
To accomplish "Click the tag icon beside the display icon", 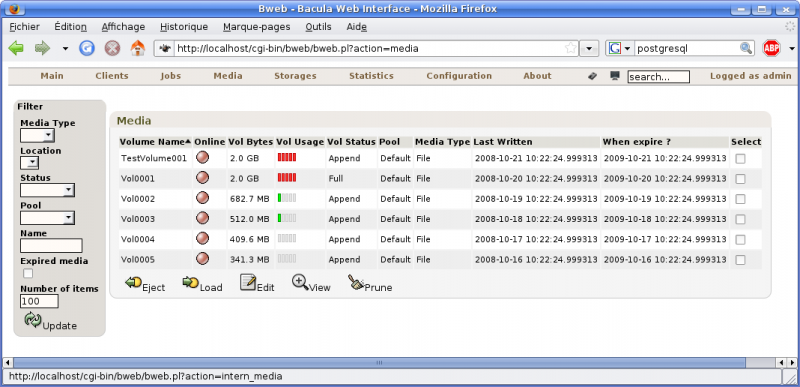I will [592, 76].
